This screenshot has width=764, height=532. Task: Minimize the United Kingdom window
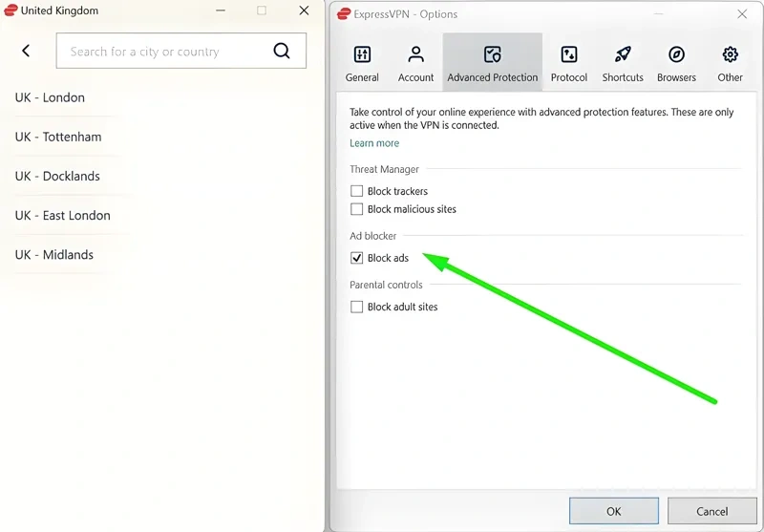pos(221,11)
